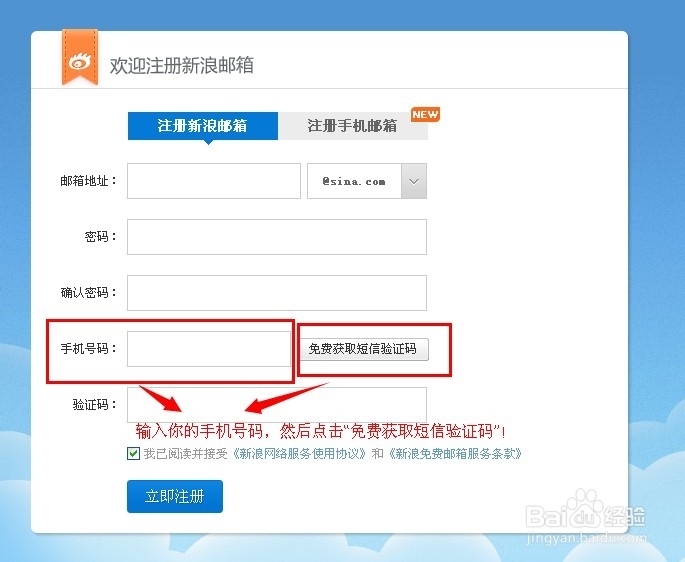Viewport: 685px width, 562px height.
Task: Focus the 确认密码 input field
Action: [x=277, y=293]
